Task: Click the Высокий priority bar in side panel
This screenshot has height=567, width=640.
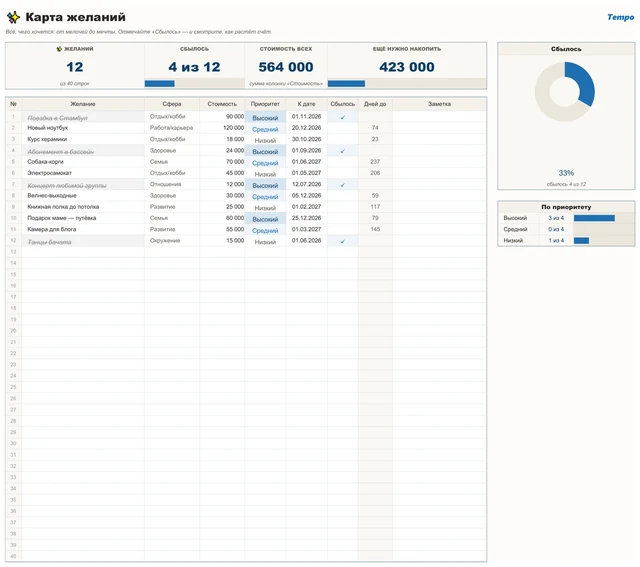Action: [x=594, y=218]
